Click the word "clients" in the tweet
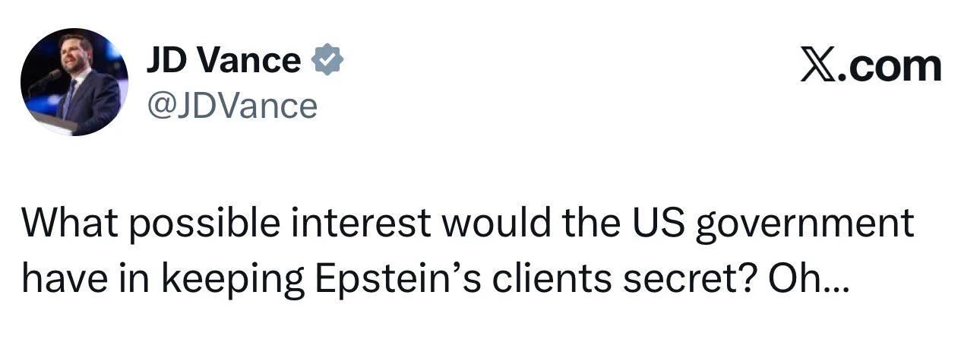The image size is (980, 349). (542, 281)
